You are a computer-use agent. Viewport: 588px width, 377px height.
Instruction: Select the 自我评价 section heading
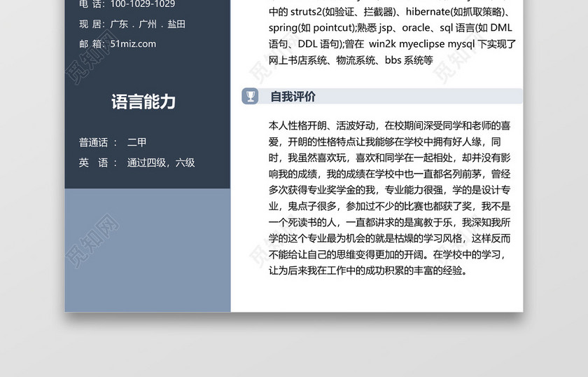pyautogui.click(x=293, y=97)
